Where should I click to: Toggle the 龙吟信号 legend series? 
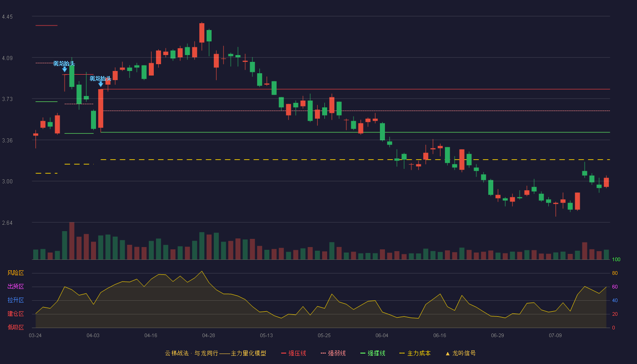click(460, 353)
